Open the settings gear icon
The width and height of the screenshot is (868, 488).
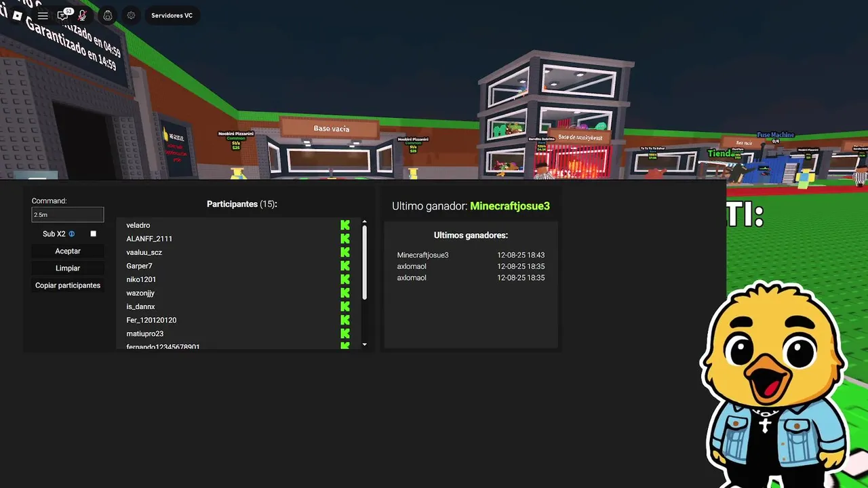click(x=131, y=15)
